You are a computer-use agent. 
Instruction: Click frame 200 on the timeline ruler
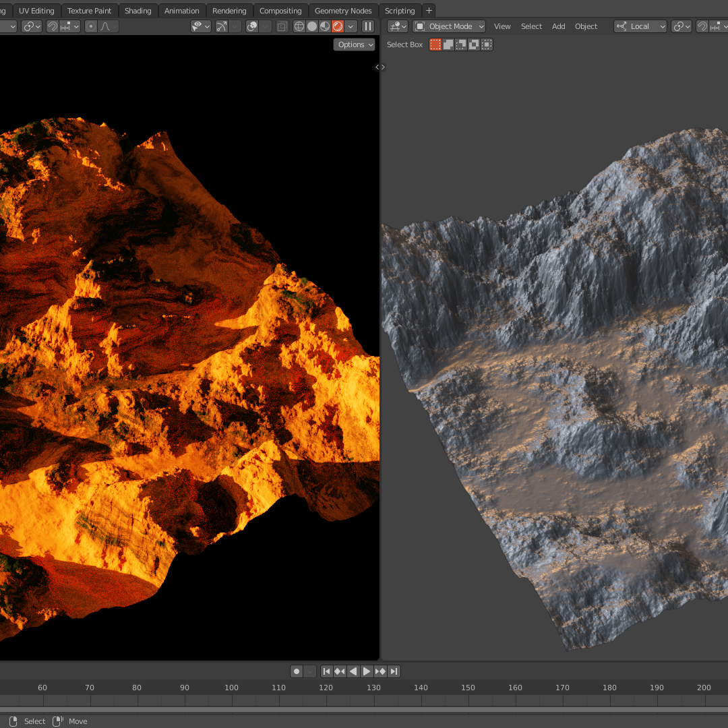click(x=704, y=688)
